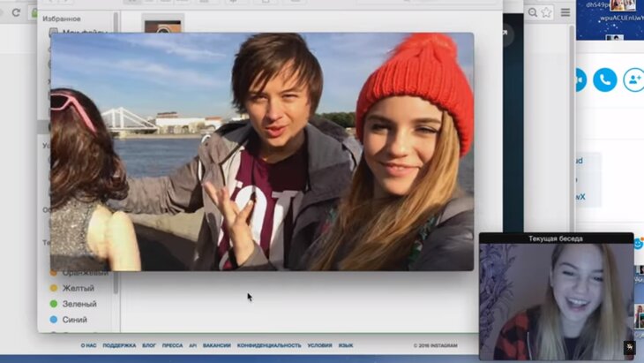Bookmark this page with the star icon
The height and width of the screenshot is (363, 644).
coord(547,12)
